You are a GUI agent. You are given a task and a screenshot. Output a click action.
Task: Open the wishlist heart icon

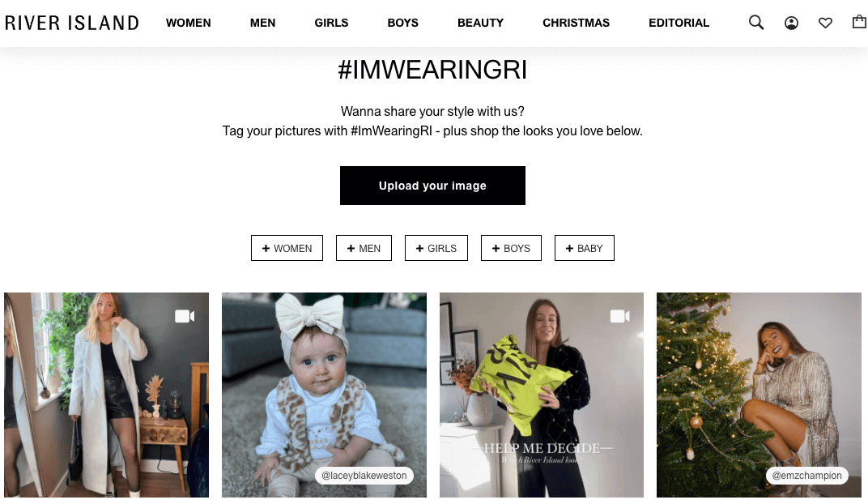[825, 23]
